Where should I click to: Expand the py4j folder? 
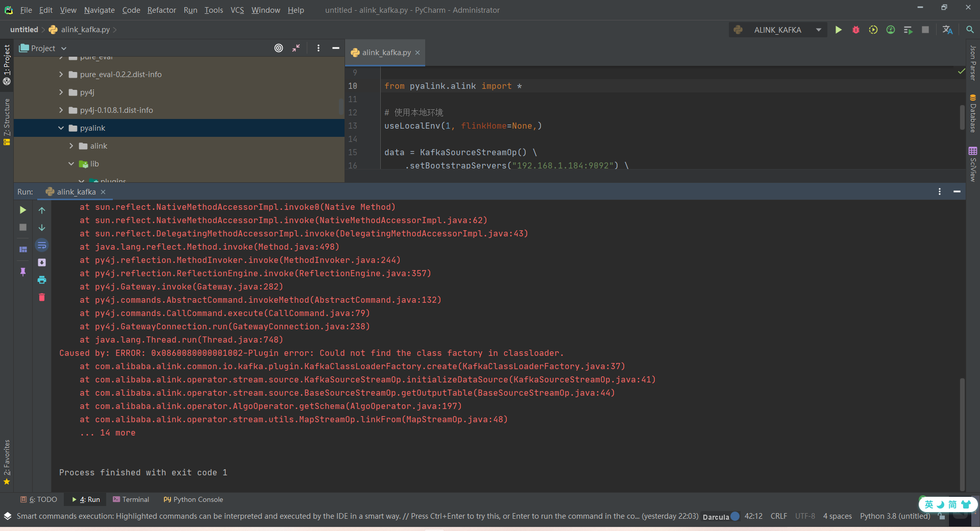[61, 92]
